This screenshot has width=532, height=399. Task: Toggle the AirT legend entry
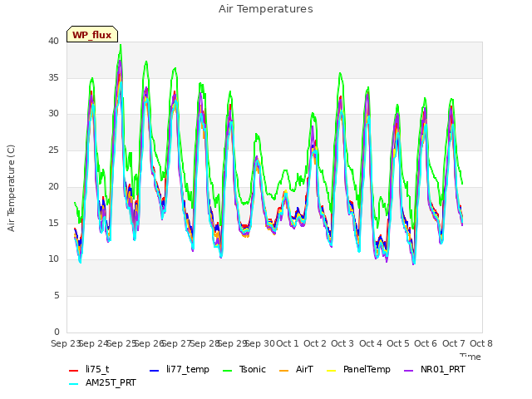(296, 369)
